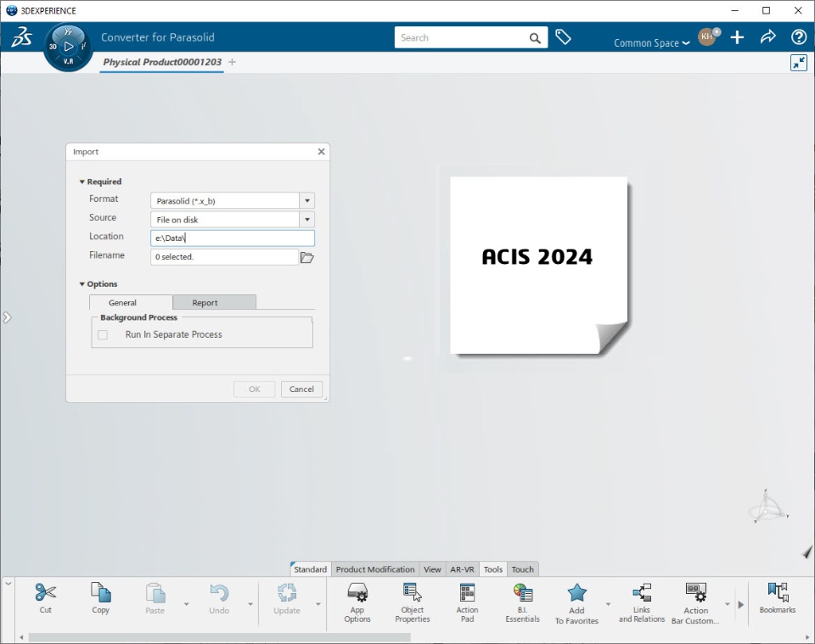Click the ACIS 2024 note thumbnail
The width and height of the screenshot is (815, 644).
539,266
